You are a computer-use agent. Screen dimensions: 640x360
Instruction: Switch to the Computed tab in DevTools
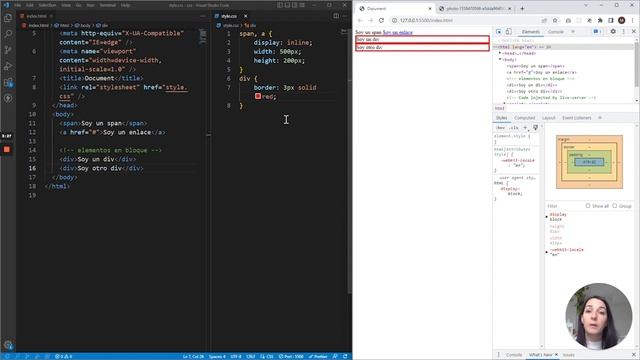[x=524, y=118]
